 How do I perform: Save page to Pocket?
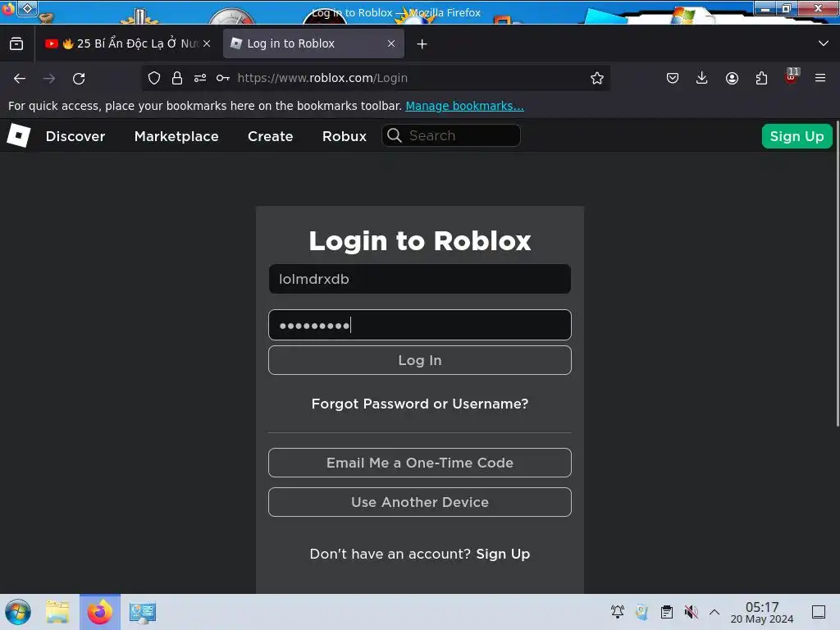(x=673, y=78)
